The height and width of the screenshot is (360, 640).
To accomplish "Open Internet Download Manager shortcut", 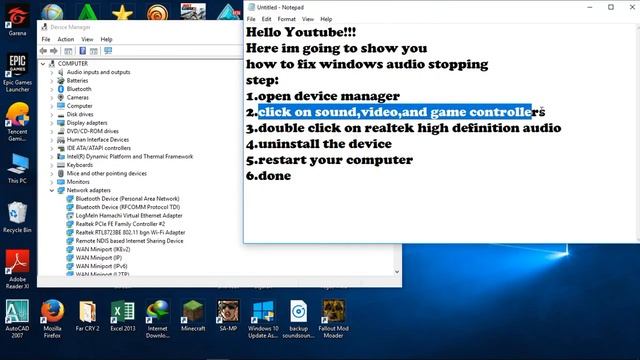I will point(158,319).
